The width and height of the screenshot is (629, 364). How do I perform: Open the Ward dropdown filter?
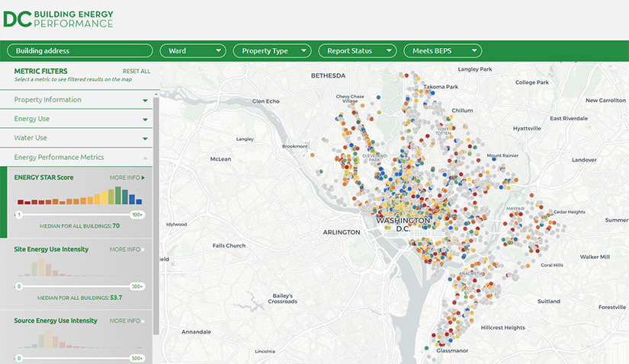point(194,51)
